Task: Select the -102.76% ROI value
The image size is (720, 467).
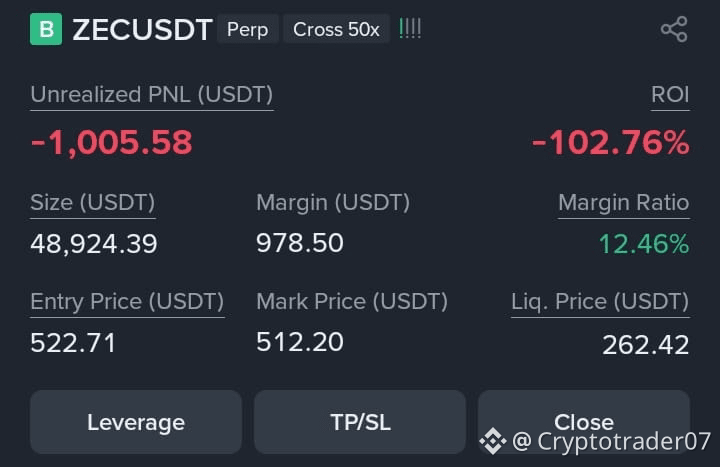Action: tap(611, 142)
